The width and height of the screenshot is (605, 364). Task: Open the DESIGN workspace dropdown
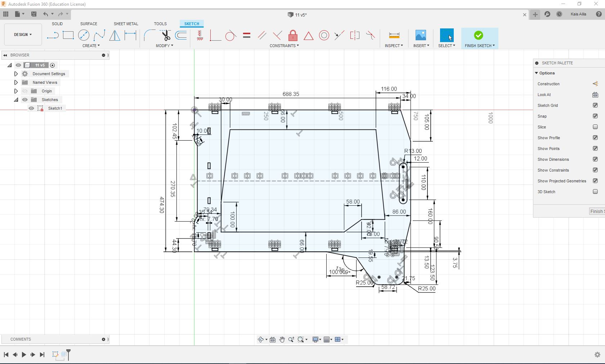point(23,35)
